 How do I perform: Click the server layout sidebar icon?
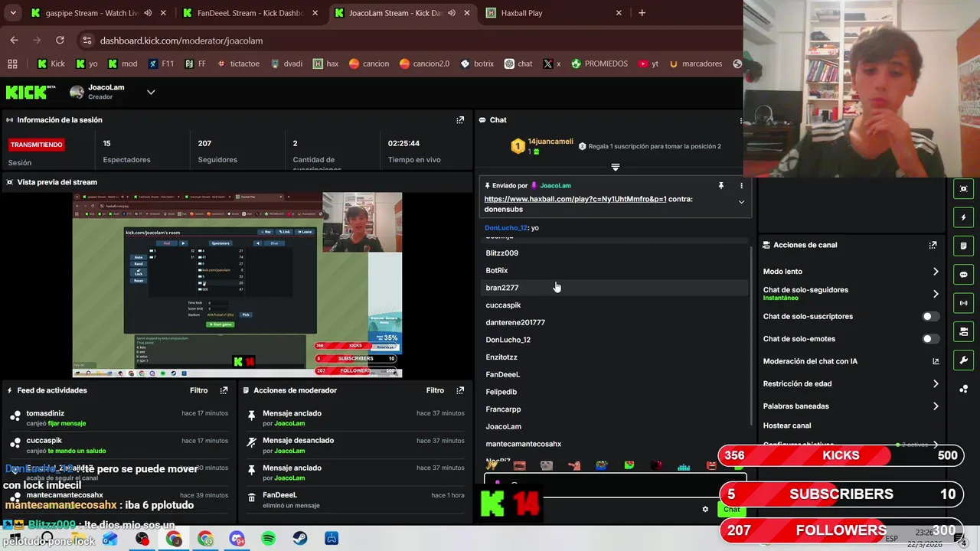[x=963, y=332]
